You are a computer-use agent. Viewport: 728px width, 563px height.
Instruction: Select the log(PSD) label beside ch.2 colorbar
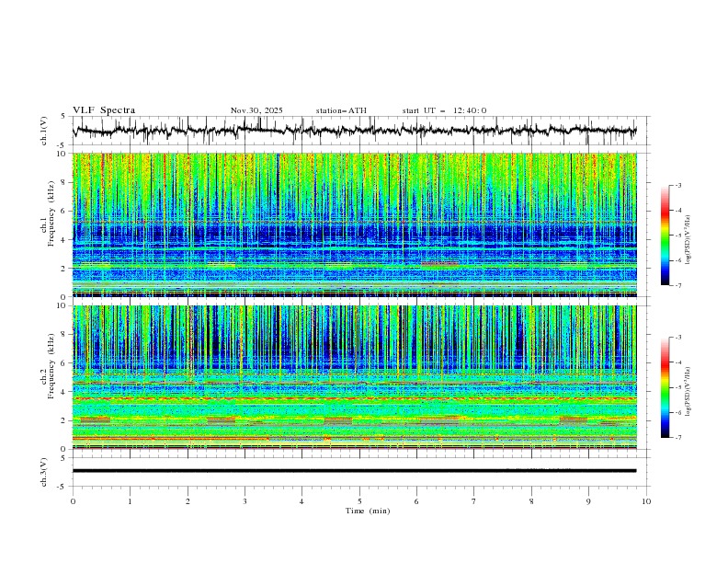point(688,392)
